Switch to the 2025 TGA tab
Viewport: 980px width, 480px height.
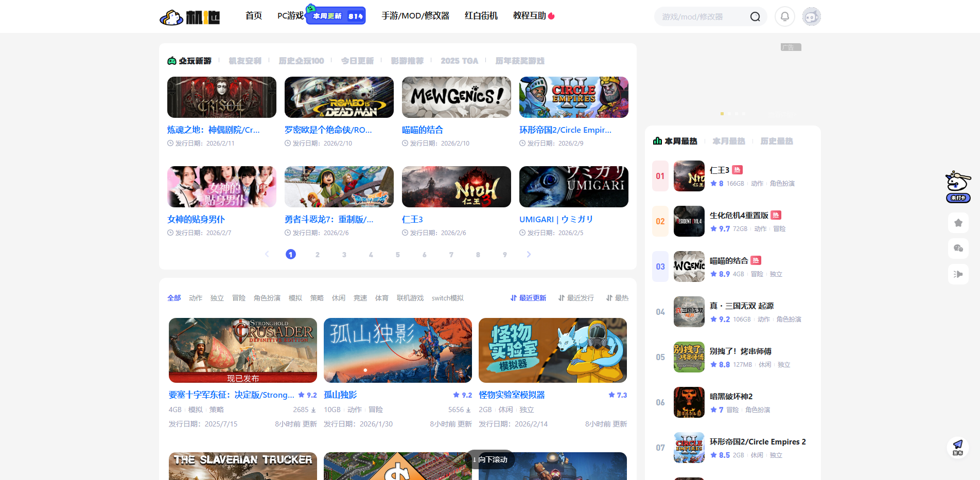point(459,61)
